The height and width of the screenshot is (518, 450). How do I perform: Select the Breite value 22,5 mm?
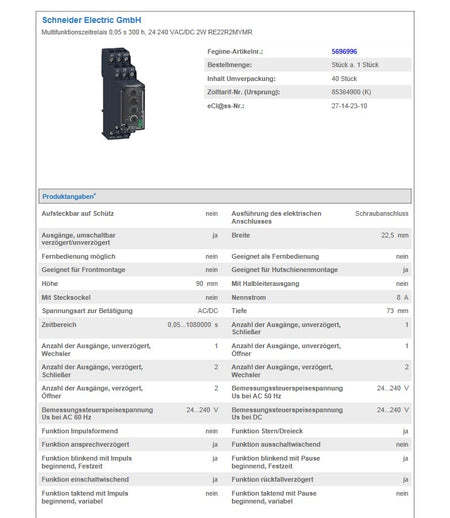coord(395,235)
